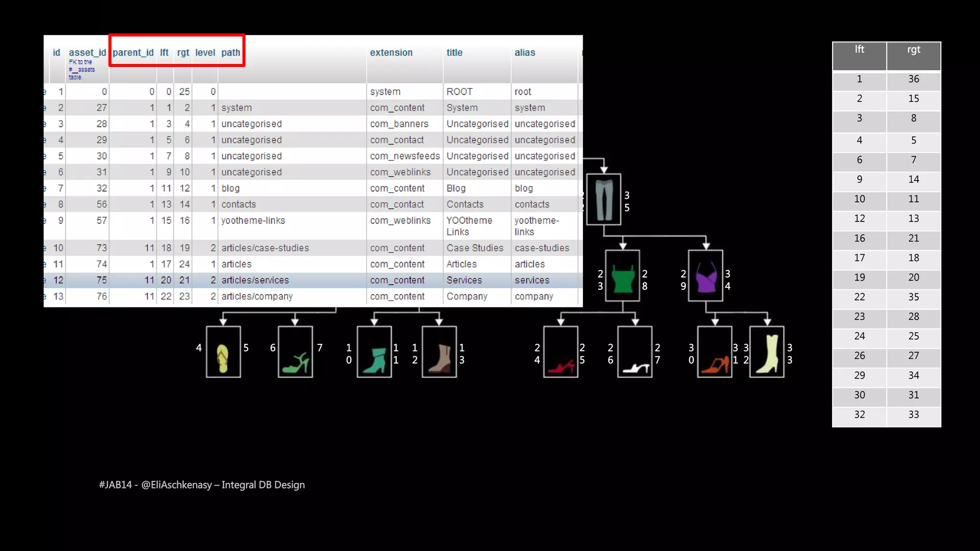Click the gray jeans icon
The height and width of the screenshot is (551, 980).
[603, 199]
